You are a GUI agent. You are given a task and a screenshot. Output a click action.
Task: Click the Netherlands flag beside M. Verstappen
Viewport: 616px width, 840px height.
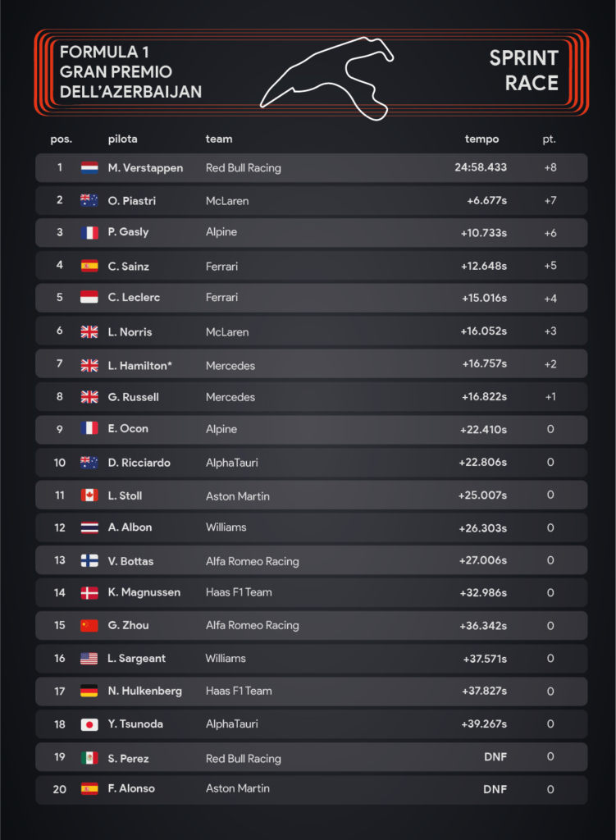(89, 167)
